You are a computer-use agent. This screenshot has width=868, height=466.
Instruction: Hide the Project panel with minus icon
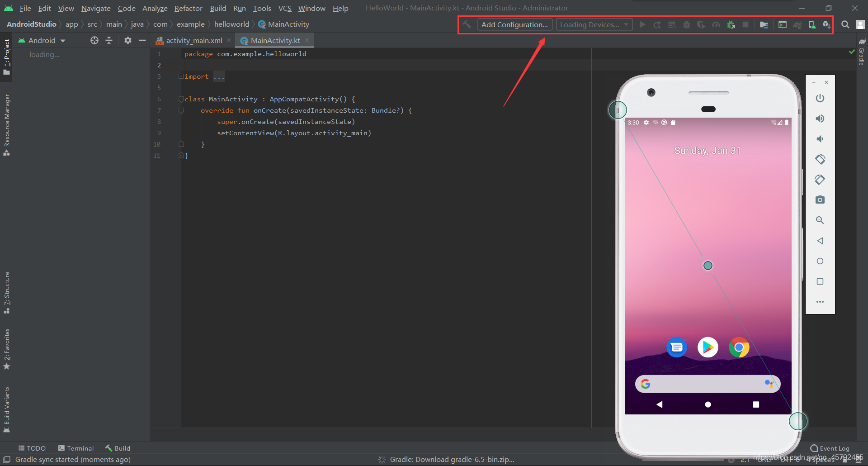[x=142, y=40]
